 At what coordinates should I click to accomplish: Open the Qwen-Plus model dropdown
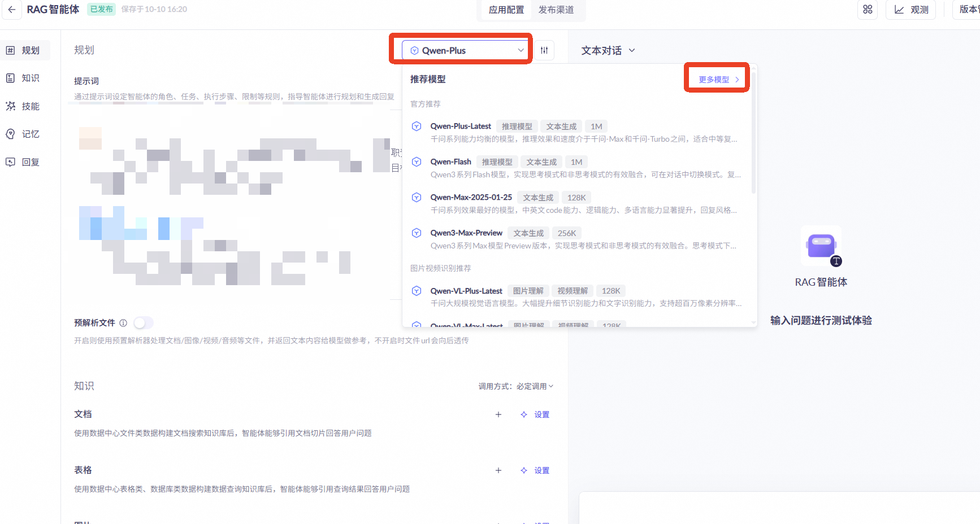click(x=467, y=50)
